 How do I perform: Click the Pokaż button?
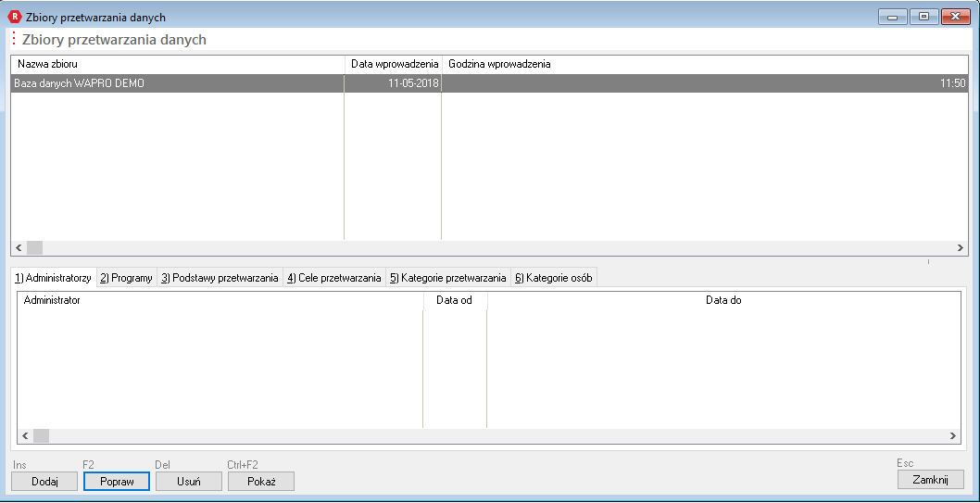(x=261, y=481)
